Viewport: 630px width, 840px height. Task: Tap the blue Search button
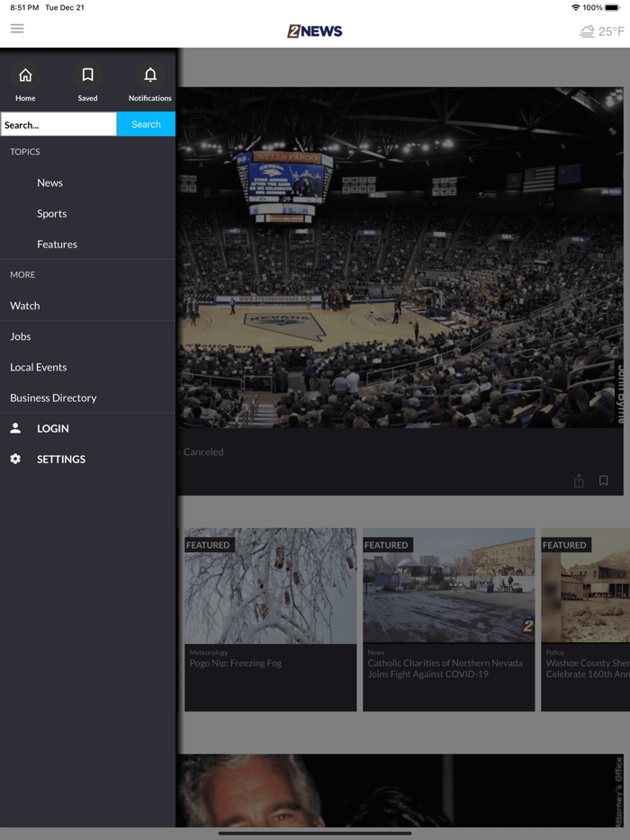(x=146, y=124)
